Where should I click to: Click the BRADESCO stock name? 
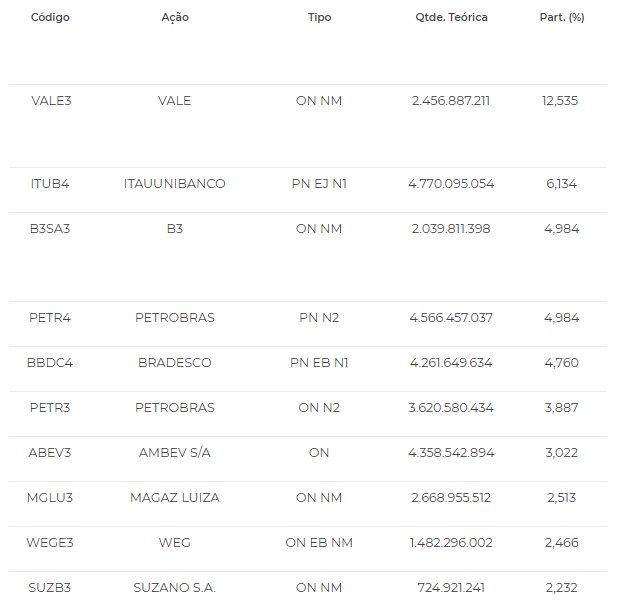point(175,362)
